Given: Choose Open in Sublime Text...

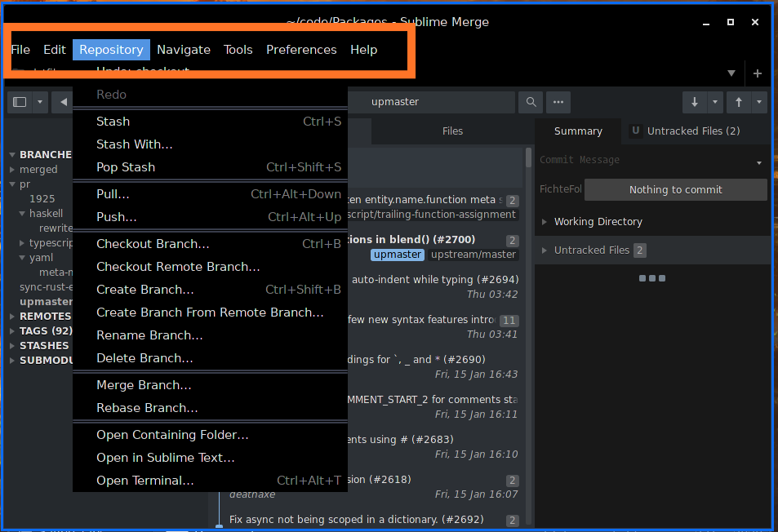Looking at the screenshot, I should (210, 457).
